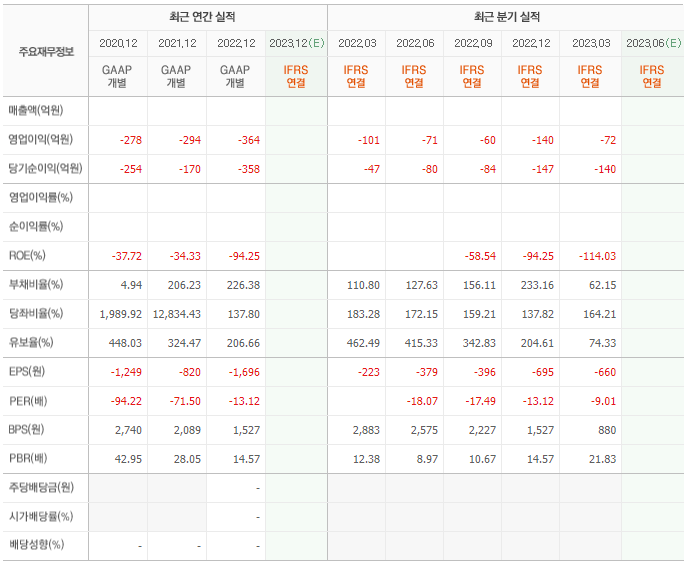Click EPS value -660

click(605, 372)
